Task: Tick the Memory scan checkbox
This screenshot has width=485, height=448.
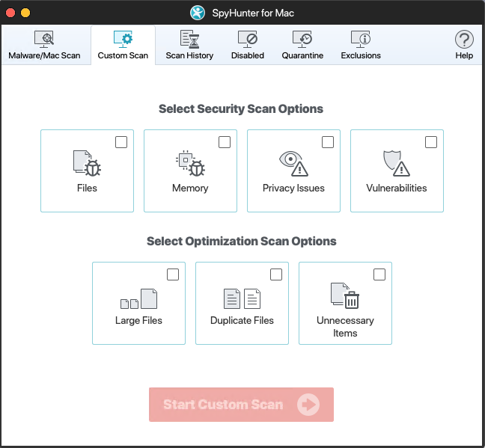Action: [225, 142]
